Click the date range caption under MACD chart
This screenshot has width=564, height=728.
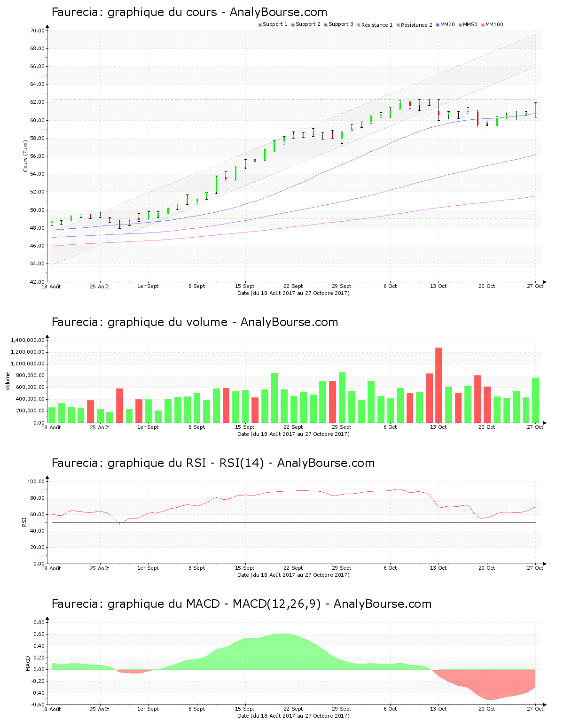(293, 716)
